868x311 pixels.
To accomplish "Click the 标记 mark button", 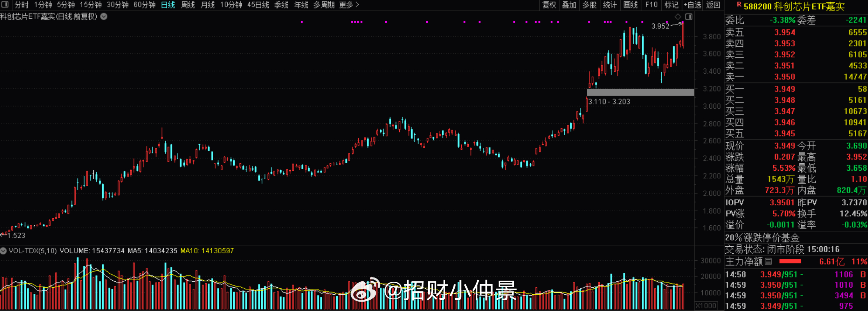I will (x=671, y=5).
